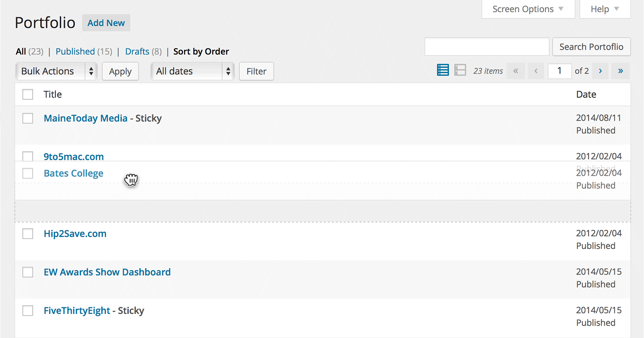Select the Hip2Save.com row checkbox
Screen dimensions: 644x338
[x=28, y=234]
